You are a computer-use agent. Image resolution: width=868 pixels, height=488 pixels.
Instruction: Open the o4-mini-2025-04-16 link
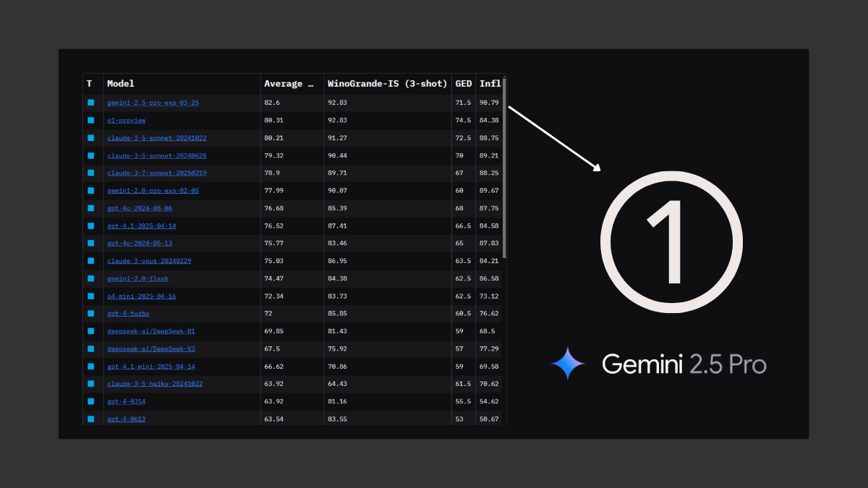pos(141,296)
